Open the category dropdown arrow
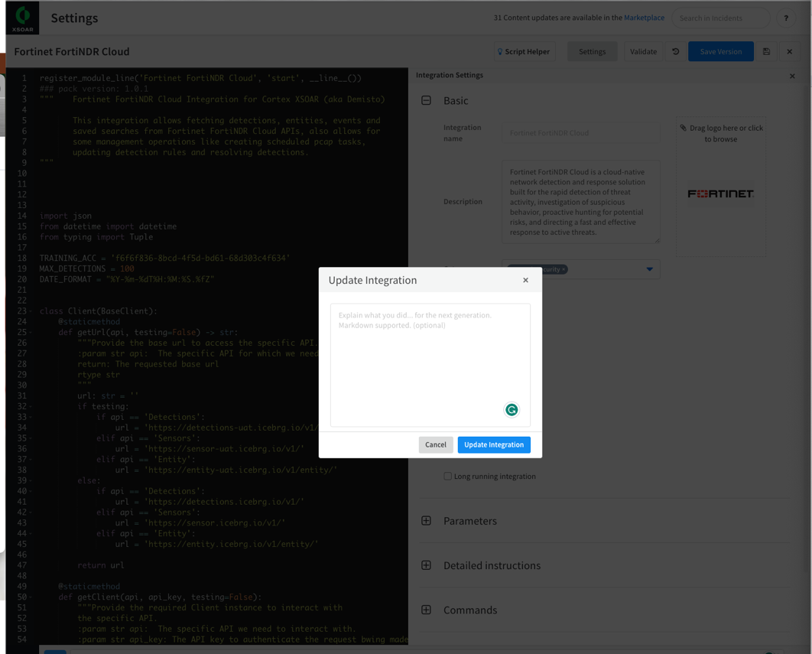Screen dimensions: 812x654 tap(649, 268)
